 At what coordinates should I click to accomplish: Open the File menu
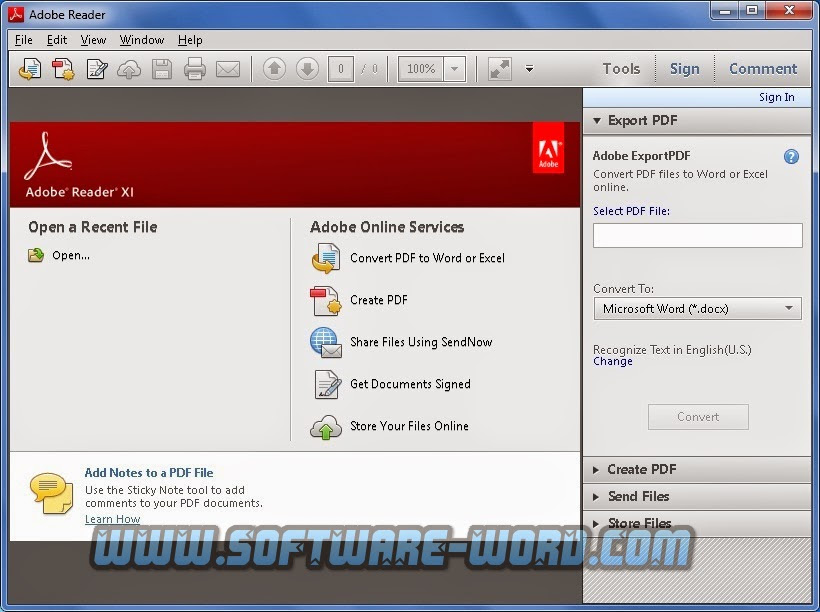[x=24, y=40]
